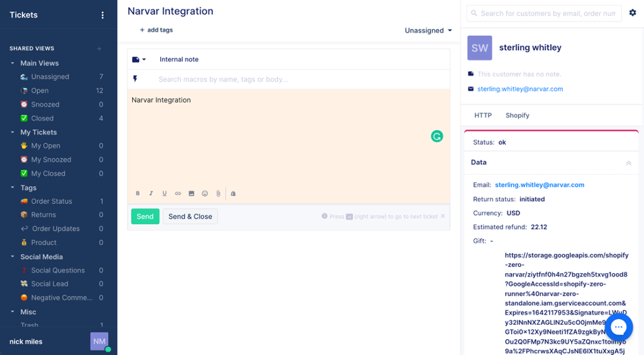Click the macros lightning bolt icon
This screenshot has height=355, width=644.
pos(135,79)
